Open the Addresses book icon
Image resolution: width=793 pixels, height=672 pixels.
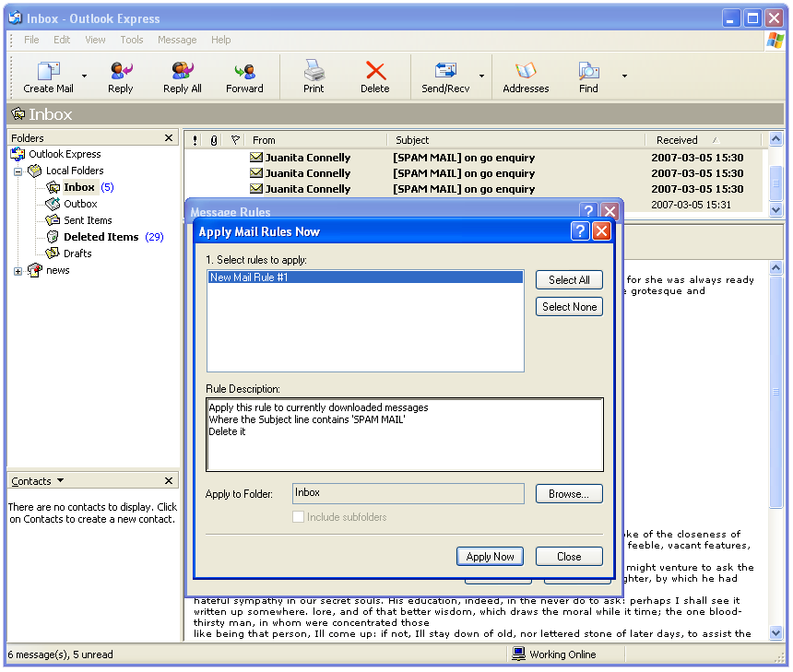pos(526,71)
